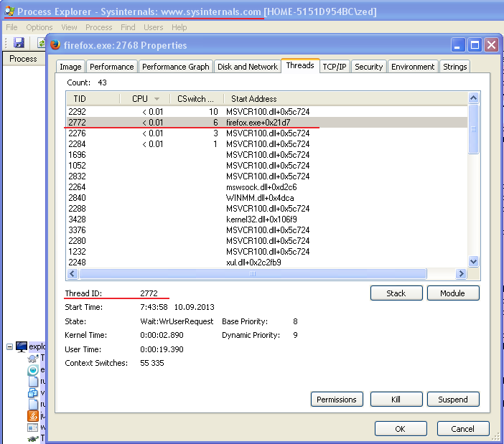The height and width of the screenshot is (444, 504).
Task: Click the thread list scroll-down arrow
Action: (473, 262)
